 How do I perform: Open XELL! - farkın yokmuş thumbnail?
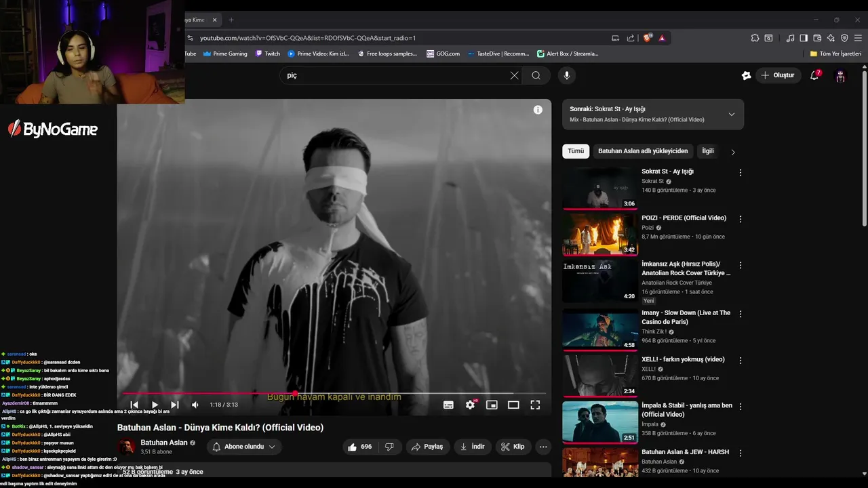pos(600,376)
